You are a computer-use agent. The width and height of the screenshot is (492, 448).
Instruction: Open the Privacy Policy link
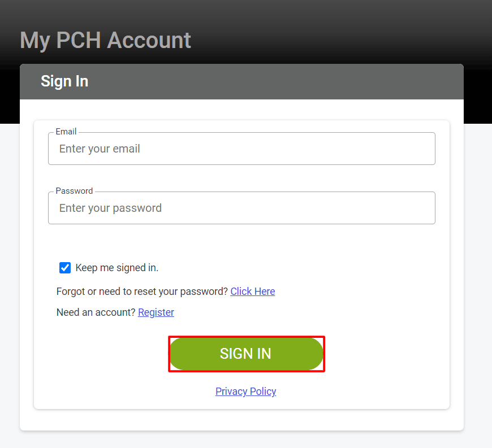click(x=245, y=391)
